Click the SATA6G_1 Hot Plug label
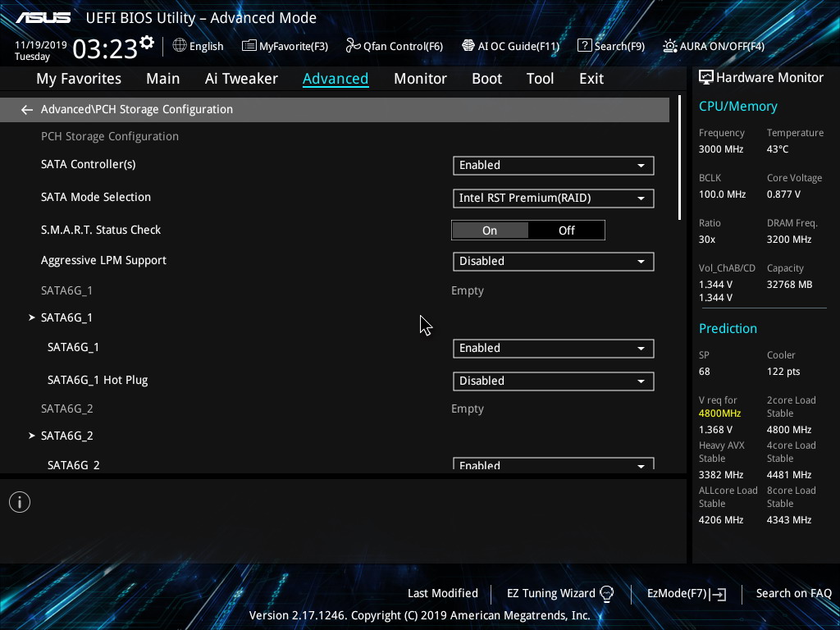The height and width of the screenshot is (630, 840). (x=98, y=381)
